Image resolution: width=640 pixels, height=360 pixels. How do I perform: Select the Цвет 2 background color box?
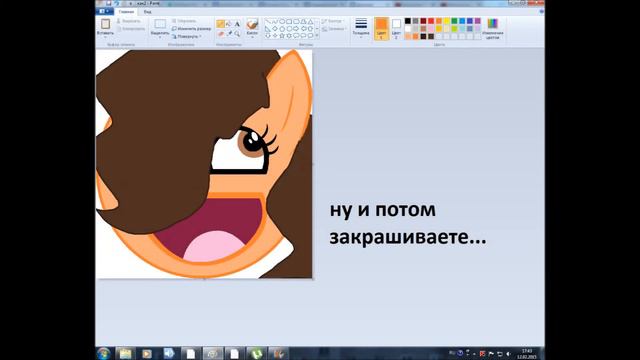396,29
